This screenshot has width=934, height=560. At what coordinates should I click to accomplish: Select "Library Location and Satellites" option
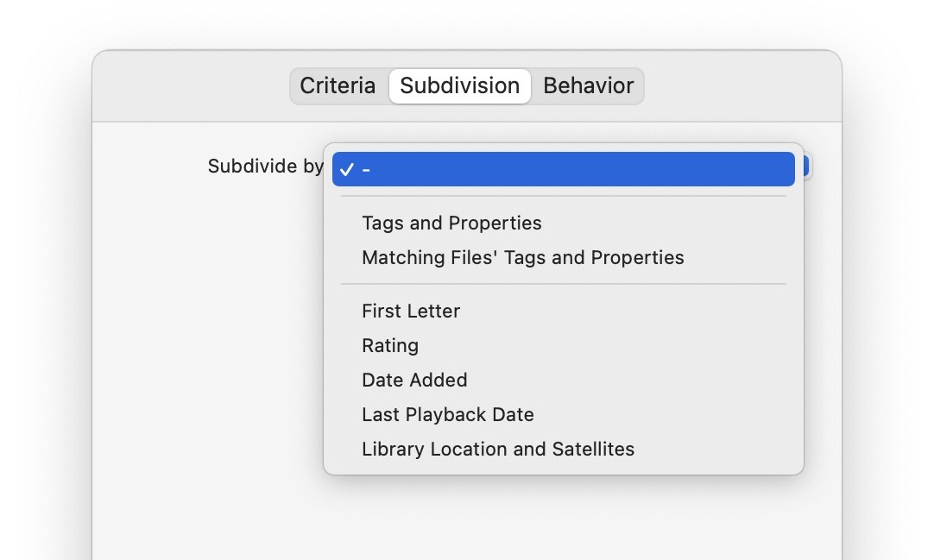pos(498,449)
